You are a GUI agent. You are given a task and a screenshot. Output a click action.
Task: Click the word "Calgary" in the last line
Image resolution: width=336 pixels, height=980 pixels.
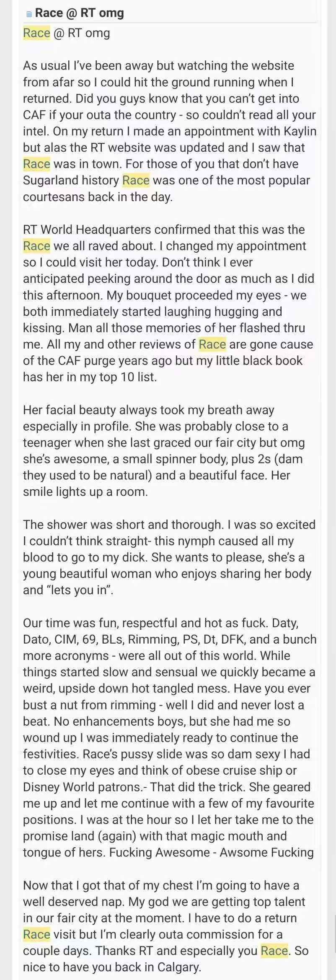click(179, 967)
